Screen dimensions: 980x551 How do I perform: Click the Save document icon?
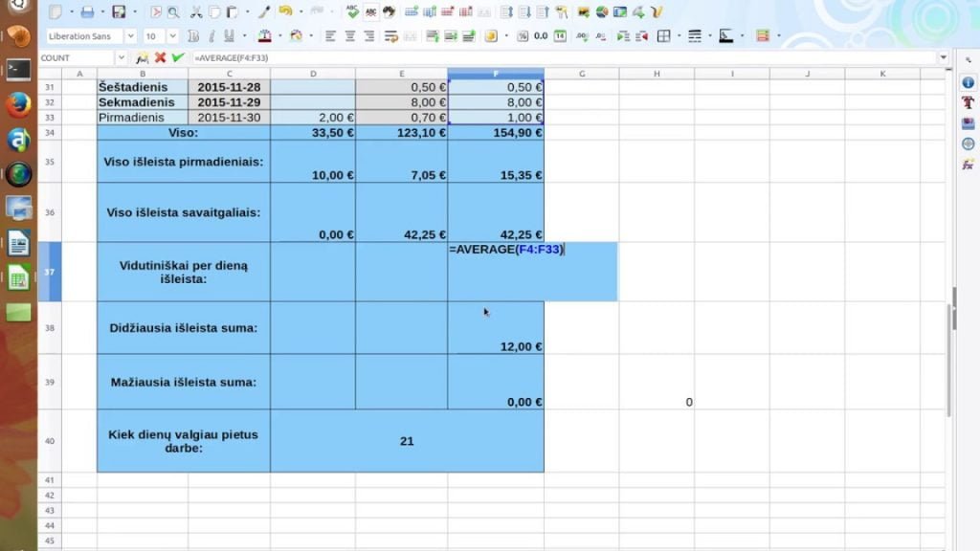point(118,11)
